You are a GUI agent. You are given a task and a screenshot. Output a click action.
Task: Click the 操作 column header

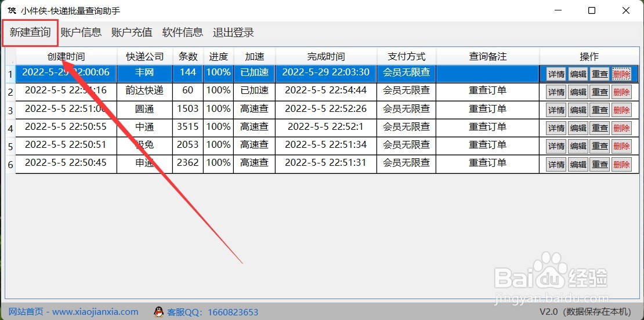pyautogui.click(x=589, y=56)
